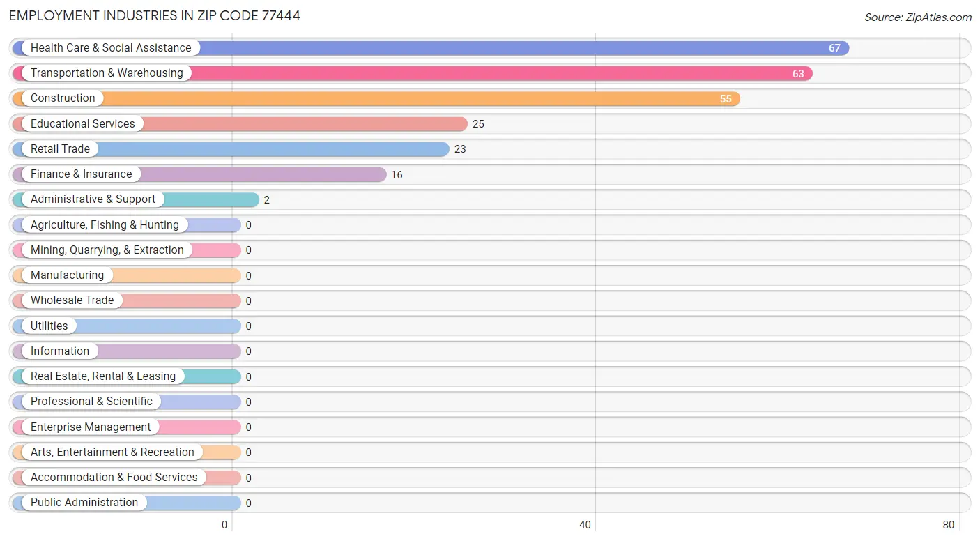Click the value 25 beside Educational Services

pyautogui.click(x=478, y=124)
